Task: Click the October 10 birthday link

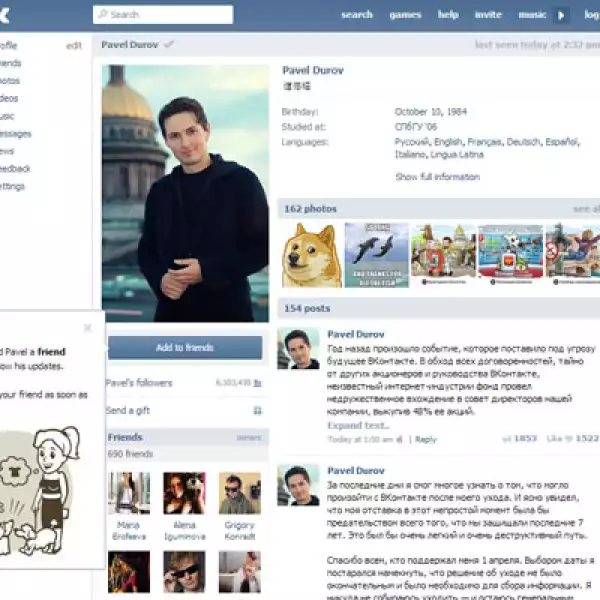Action: coord(417,112)
